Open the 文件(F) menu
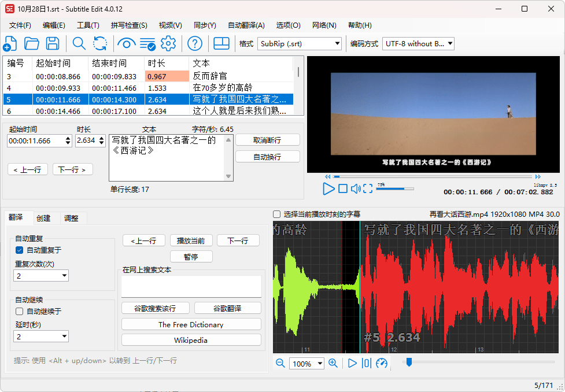Image resolution: width=565 pixels, height=392 pixels. (x=20, y=25)
